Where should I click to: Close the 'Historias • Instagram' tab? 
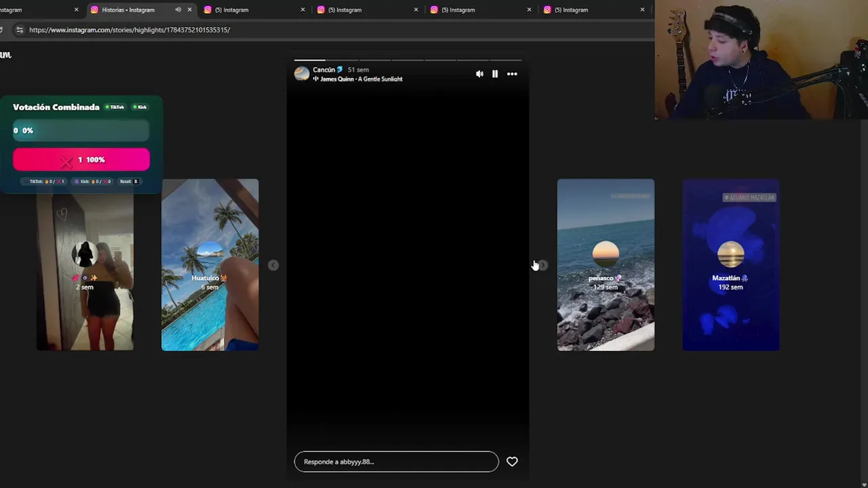[x=190, y=10]
